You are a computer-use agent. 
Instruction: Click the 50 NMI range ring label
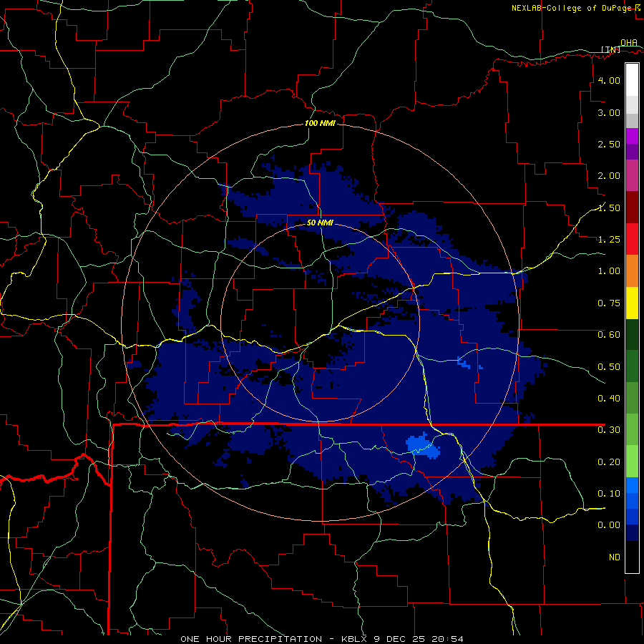coord(320,223)
